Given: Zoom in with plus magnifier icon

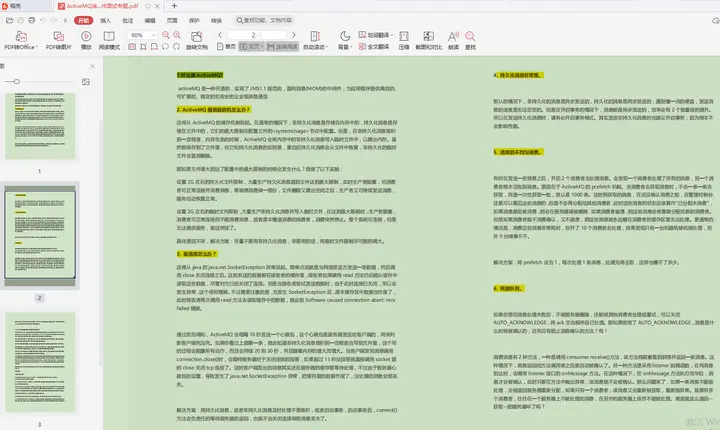Looking at the screenshot, I should [x=177, y=35].
